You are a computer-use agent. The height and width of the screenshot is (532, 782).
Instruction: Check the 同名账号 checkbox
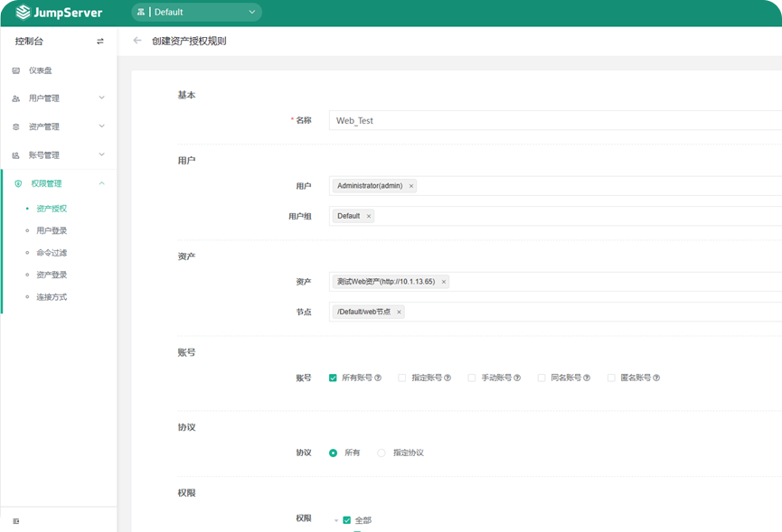(x=542, y=378)
